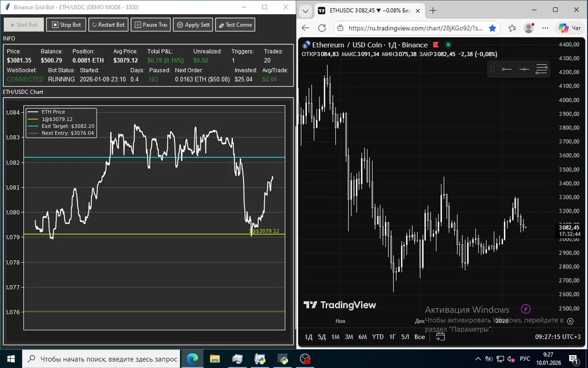This screenshot has width=588, height=368.
Task: Select the YTD time range
Action: click(x=378, y=337)
